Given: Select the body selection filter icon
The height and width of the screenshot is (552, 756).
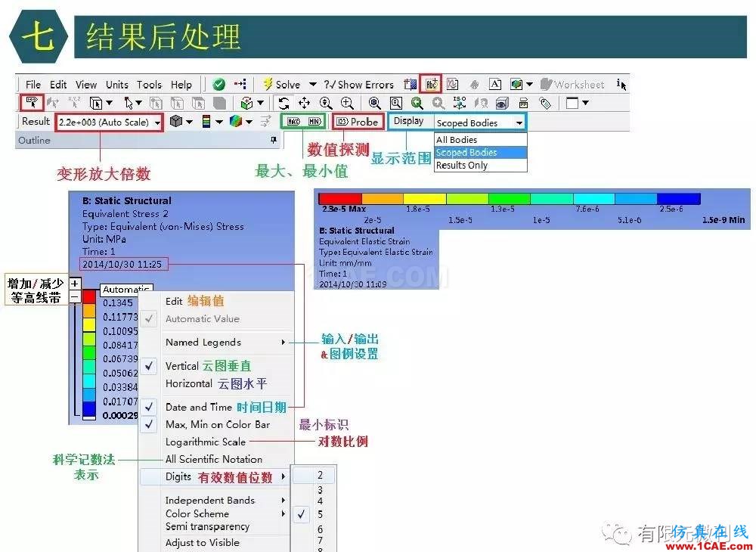Looking at the screenshot, I should (220, 103).
